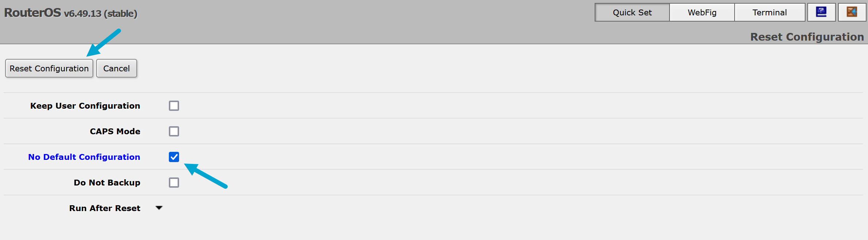This screenshot has height=240, width=868.
Task: Click the v6.49.13 (stable) version text
Action: pyautogui.click(x=101, y=14)
